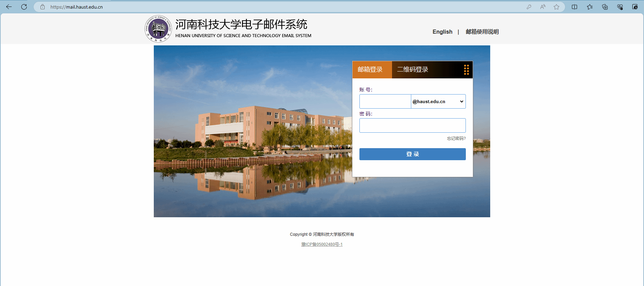Open the 忘记密码? link
The image size is (644, 286).
(456, 139)
